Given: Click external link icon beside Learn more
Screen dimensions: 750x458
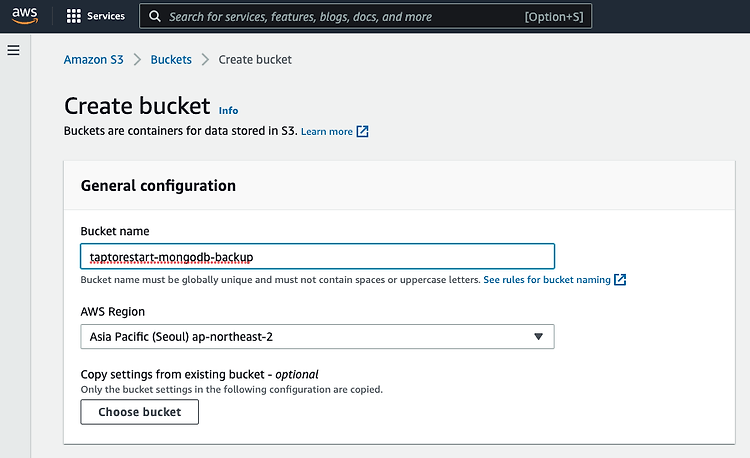Looking at the screenshot, I should 363,131.
